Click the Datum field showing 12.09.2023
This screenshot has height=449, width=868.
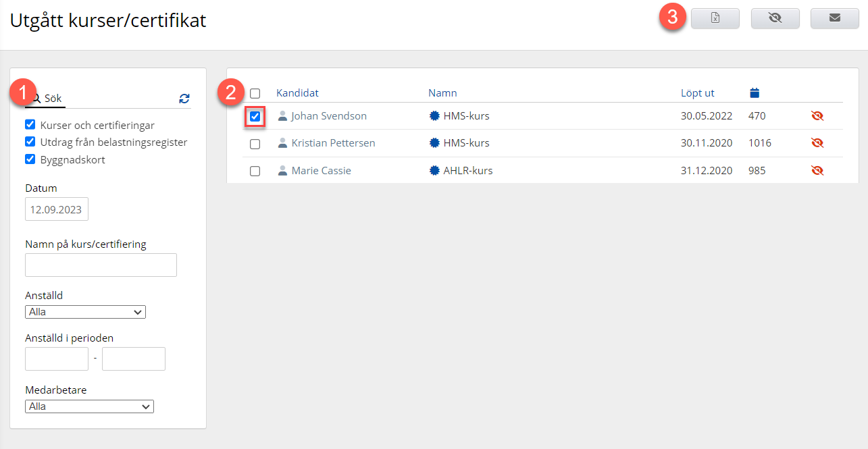tap(56, 209)
